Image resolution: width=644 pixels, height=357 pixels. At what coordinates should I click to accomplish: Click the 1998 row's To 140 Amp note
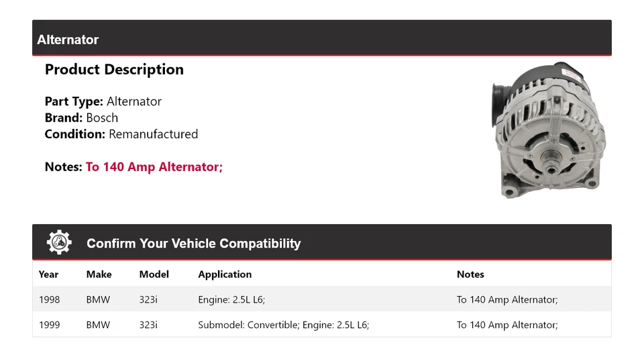[x=507, y=299]
